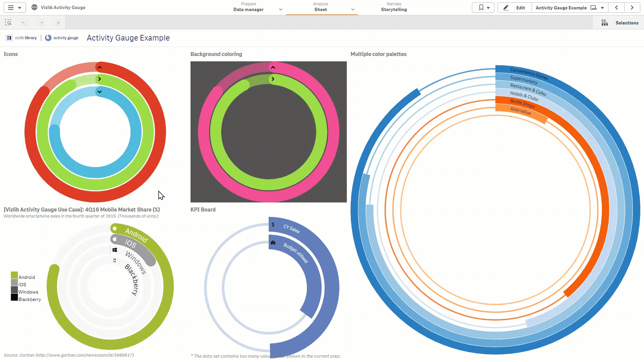Select the Convenience Stores arc label
This screenshot has height=362, width=644.
(x=529, y=74)
